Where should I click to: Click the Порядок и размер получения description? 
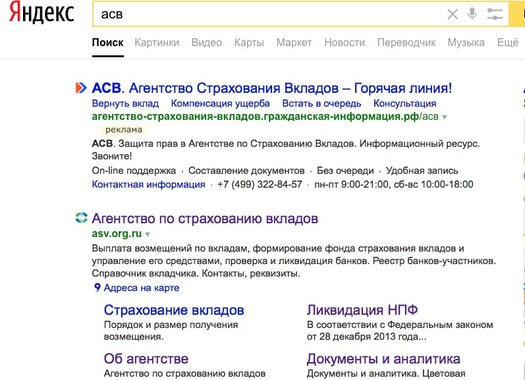pos(171,330)
